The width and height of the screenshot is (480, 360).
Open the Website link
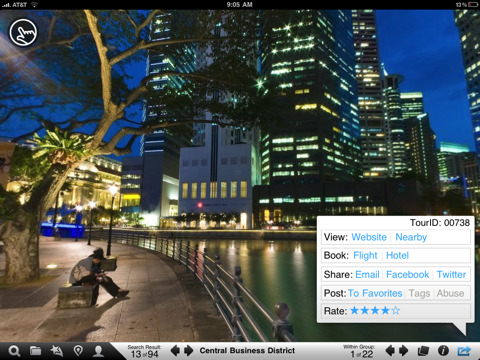(x=369, y=237)
